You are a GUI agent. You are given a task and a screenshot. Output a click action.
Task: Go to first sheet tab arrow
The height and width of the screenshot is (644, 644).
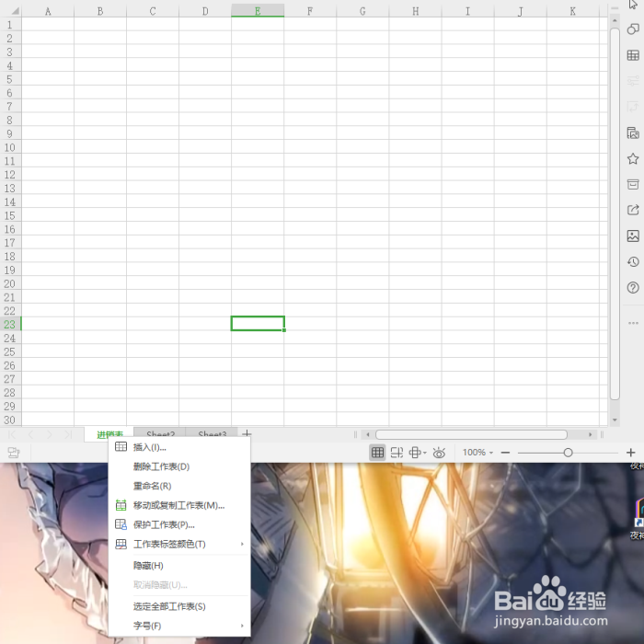(12, 434)
